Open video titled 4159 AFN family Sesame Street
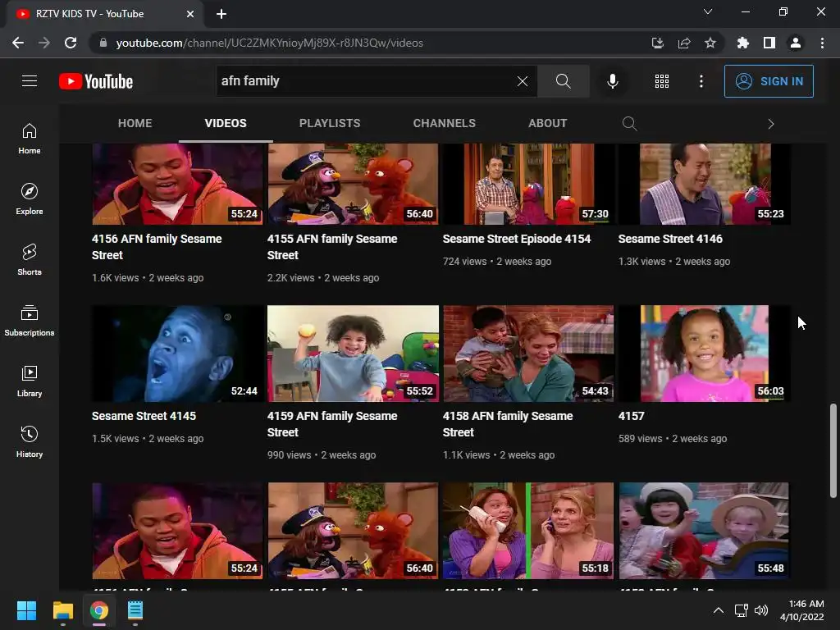The height and width of the screenshot is (630, 840). pyautogui.click(x=332, y=424)
